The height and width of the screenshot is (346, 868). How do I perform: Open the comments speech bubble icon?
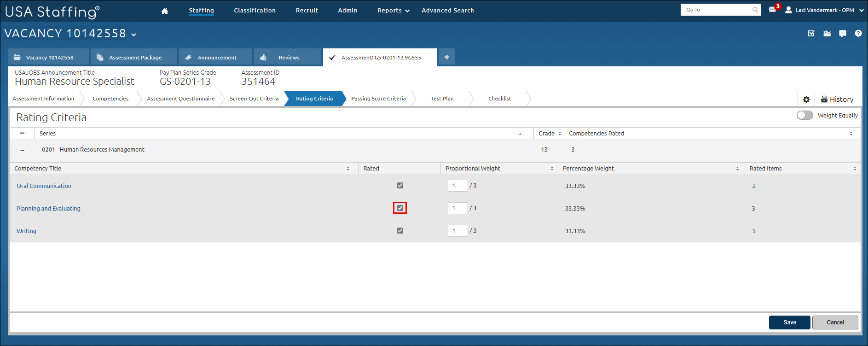[x=843, y=33]
